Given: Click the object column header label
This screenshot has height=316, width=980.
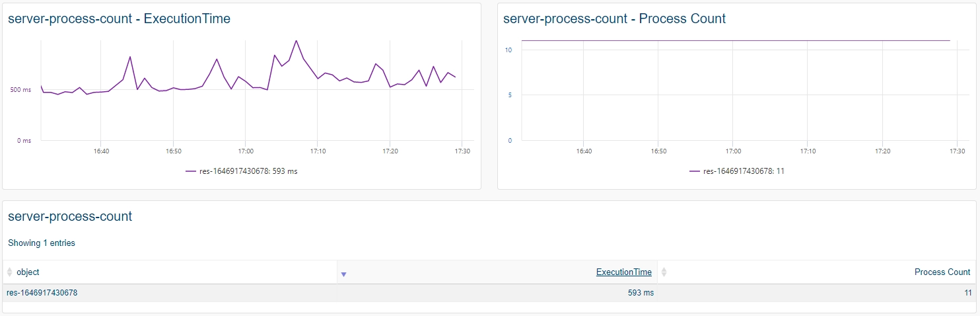Looking at the screenshot, I should pos(28,272).
